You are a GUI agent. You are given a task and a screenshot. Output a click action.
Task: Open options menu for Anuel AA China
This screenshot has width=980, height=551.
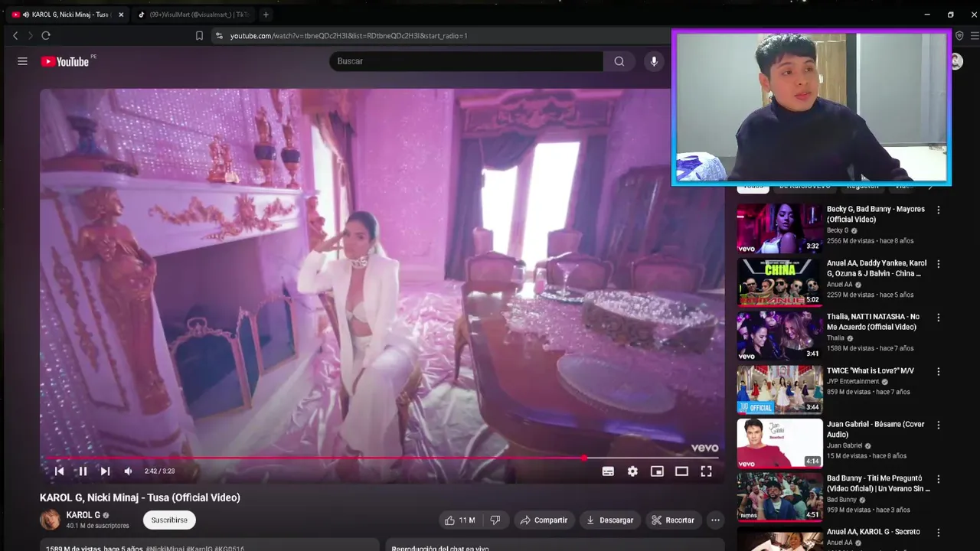[x=939, y=264]
